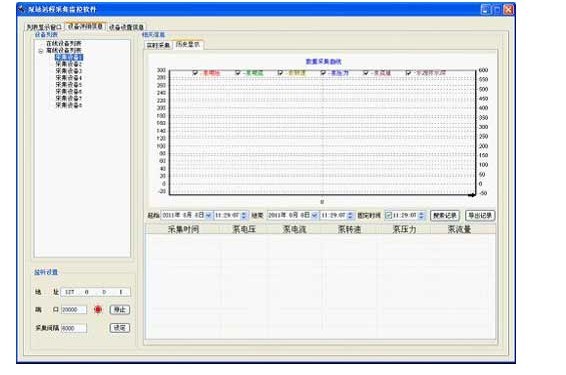Click the stop button beside the port
Screen dimensions: 566x375
(x=119, y=309)
